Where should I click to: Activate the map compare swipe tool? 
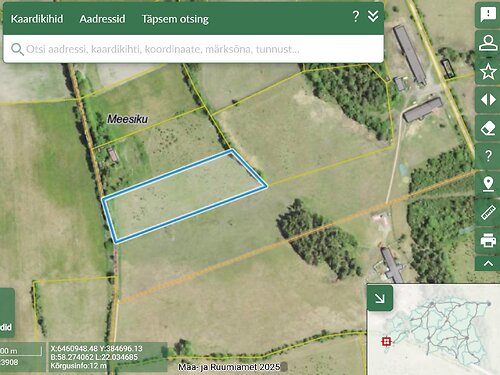(488, 100)
